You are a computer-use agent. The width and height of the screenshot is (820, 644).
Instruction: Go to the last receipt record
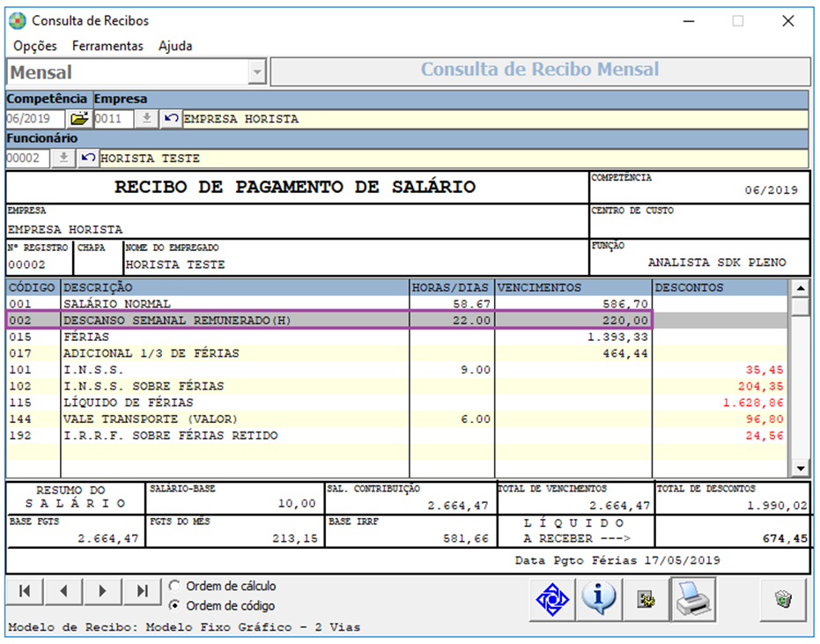(x=142, y=592)
